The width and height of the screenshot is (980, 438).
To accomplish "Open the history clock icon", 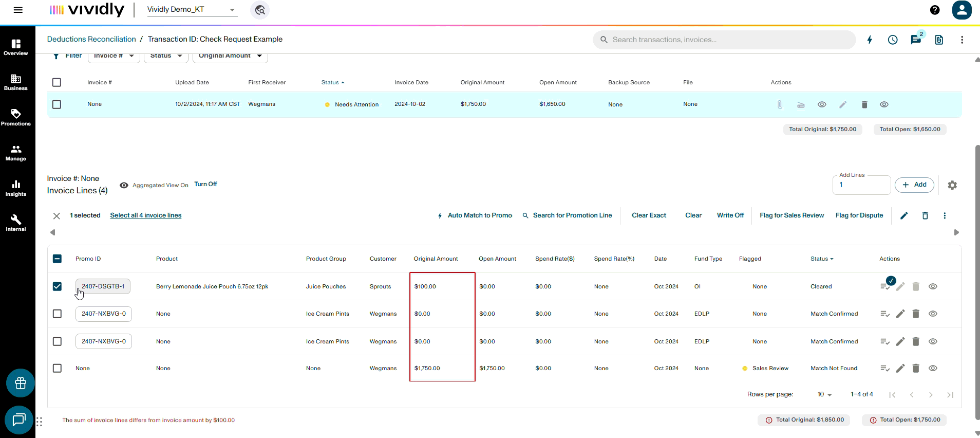I will click(893, 40).
